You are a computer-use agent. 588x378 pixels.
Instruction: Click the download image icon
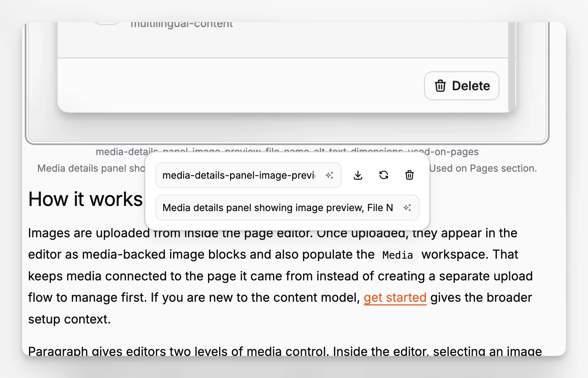tap(358, 175)
